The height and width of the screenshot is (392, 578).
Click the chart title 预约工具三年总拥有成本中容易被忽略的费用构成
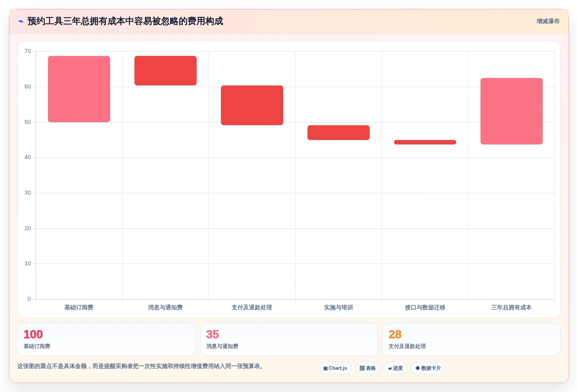click(x=125, y=21)
